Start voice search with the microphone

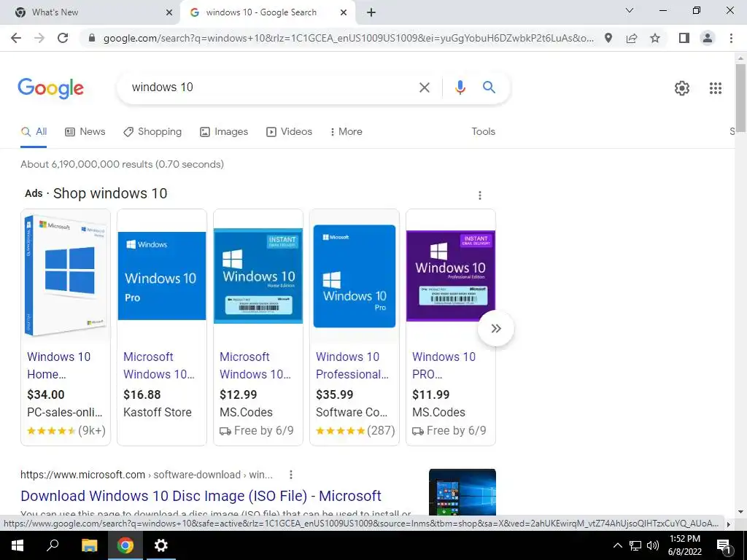460,87
